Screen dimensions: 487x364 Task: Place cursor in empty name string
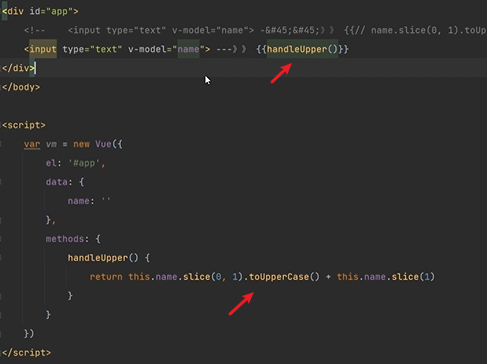pyautogui.click(x=106, y=201)
